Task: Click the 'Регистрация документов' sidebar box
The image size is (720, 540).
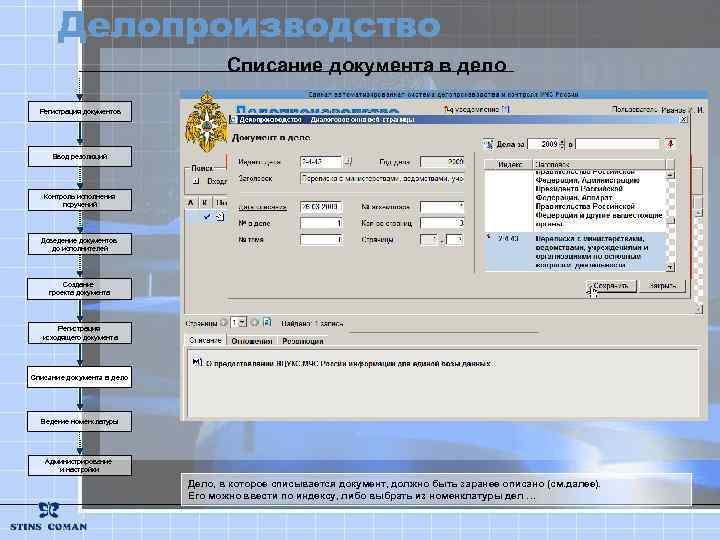Action: [x=80, y=112]
